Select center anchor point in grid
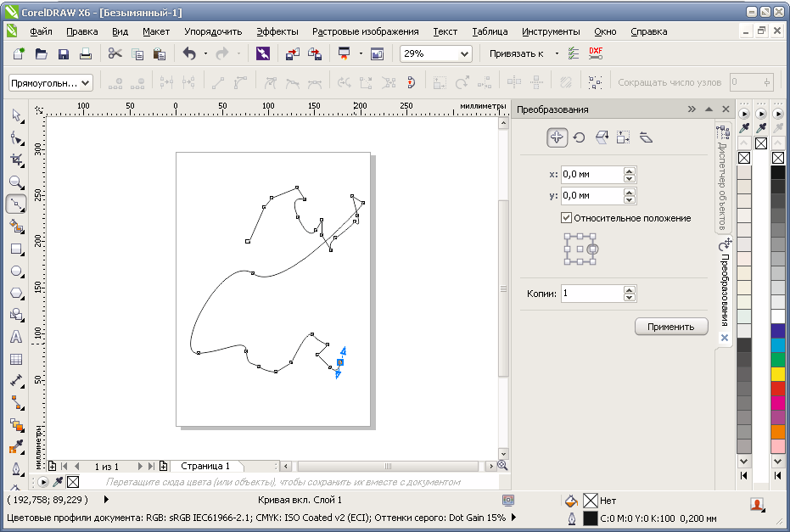The image size is (790, 532). [580, 249]
